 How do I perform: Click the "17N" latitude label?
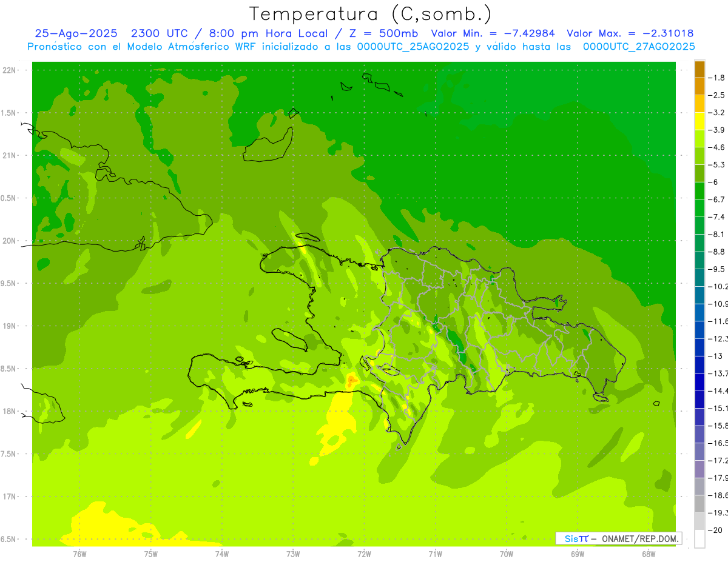(x=10, y=497)
